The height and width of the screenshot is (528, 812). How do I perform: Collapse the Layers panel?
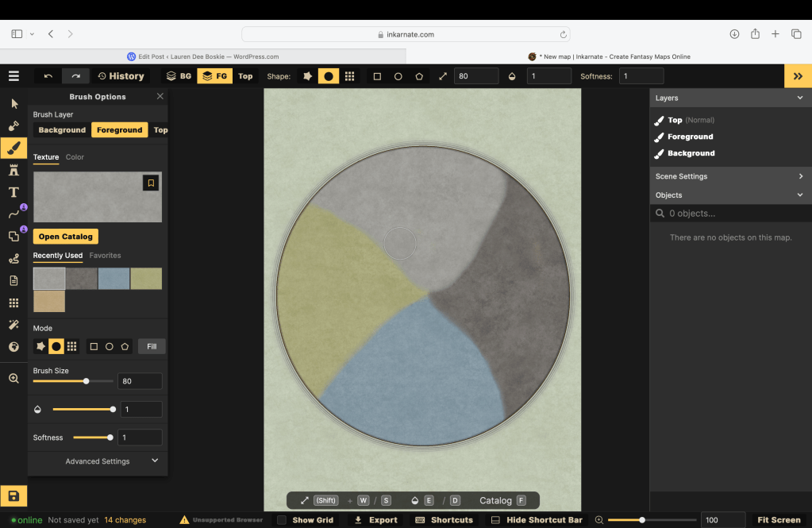(x=799, y=98)
